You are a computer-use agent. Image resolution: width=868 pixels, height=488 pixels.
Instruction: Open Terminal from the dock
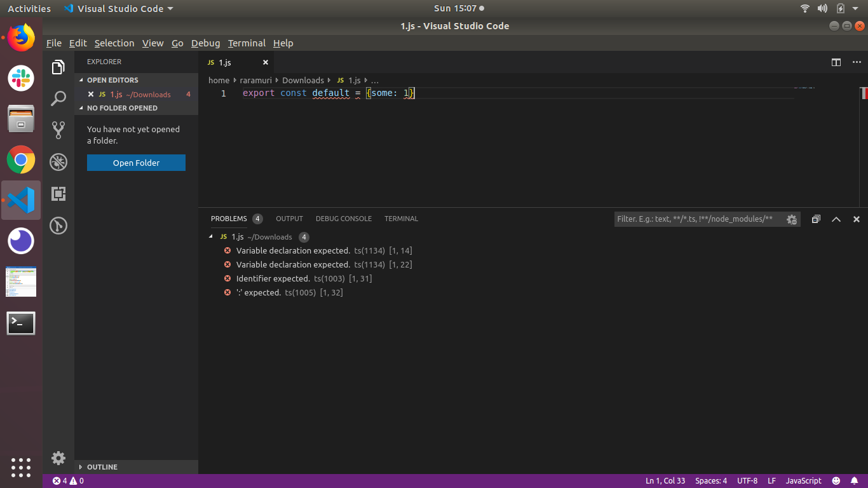[21, 323]
